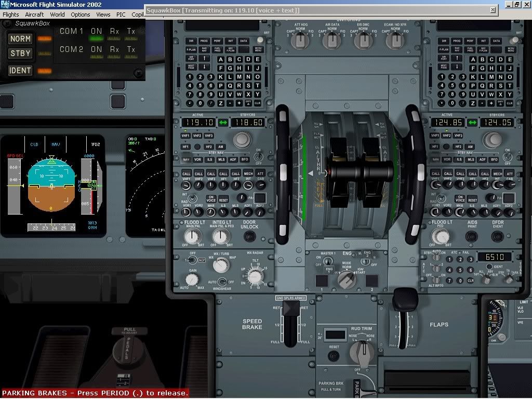Click DATA key on right MCDU
Screen dimensions: 532x399
click(496, 41)
